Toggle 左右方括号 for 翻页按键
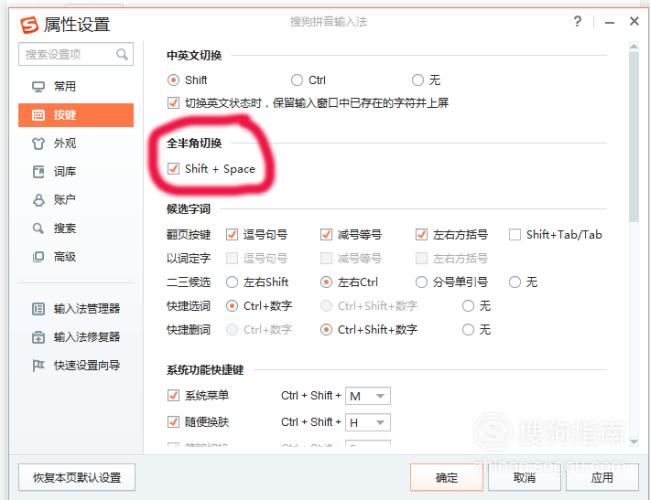Screen dimensions: 650x500 (x=422, y=235)
